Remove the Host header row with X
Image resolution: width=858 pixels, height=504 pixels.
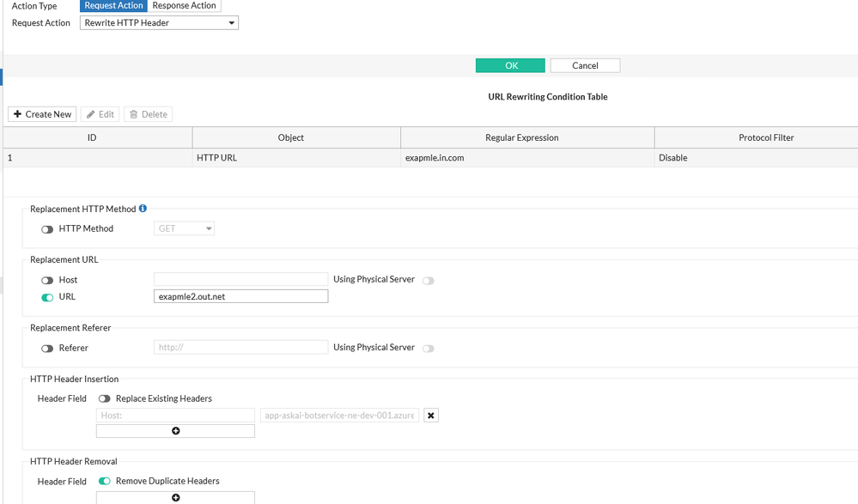431,416
